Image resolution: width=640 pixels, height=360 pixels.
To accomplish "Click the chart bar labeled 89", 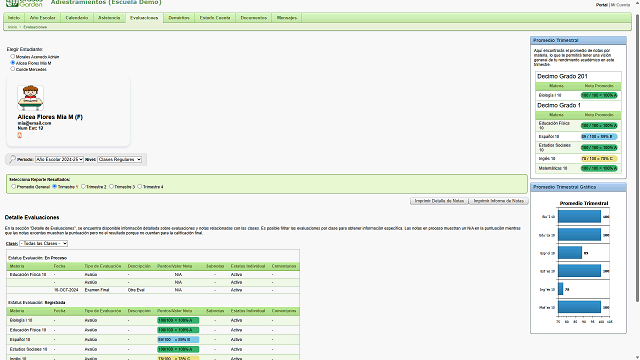I will (570, 253).
